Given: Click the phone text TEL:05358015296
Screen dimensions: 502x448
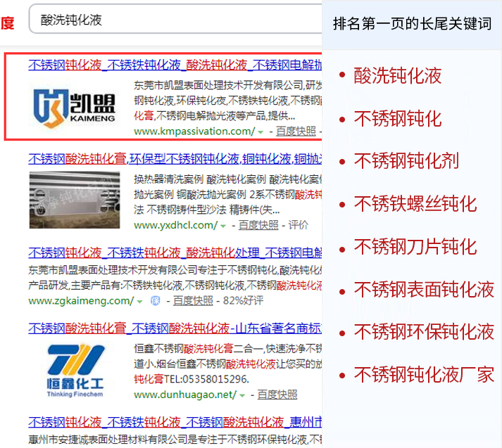Looking at the screenshot, I should pyautogui.click(x=206, y=379).
